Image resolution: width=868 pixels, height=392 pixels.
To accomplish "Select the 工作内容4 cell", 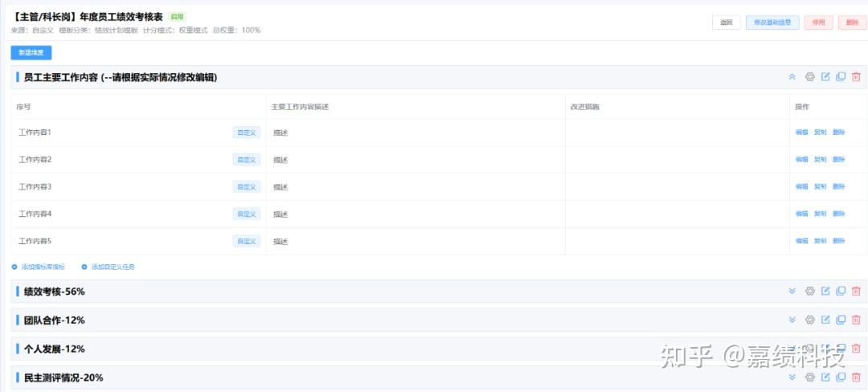I will click(138, 214).
